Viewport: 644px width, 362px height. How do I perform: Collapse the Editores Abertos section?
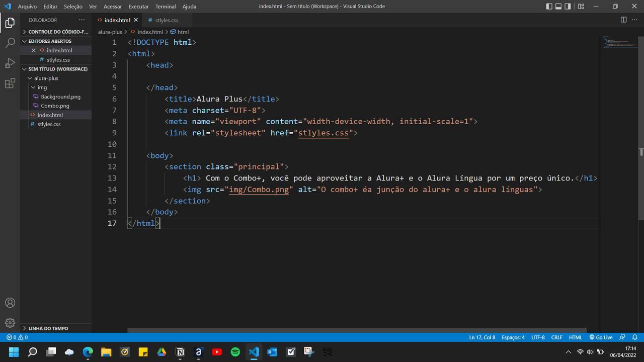click(55, 41)
